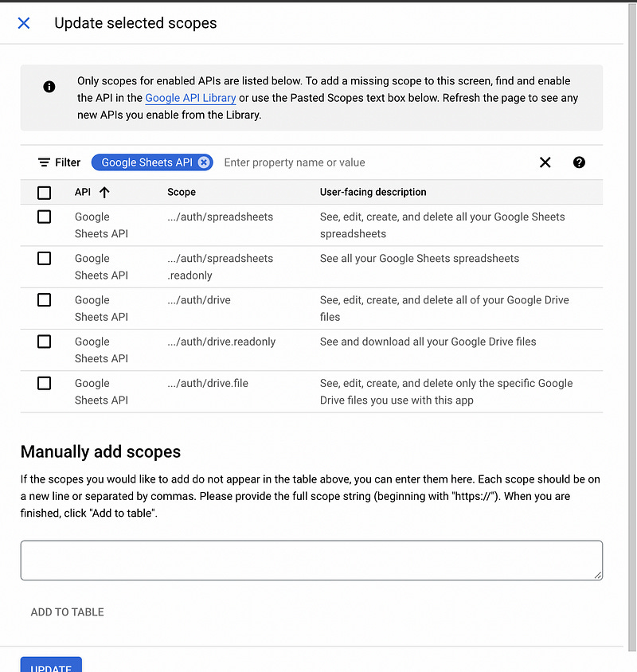Check the drive.file scope
This screenshot has height=672, width=637.
pos(44,383)
